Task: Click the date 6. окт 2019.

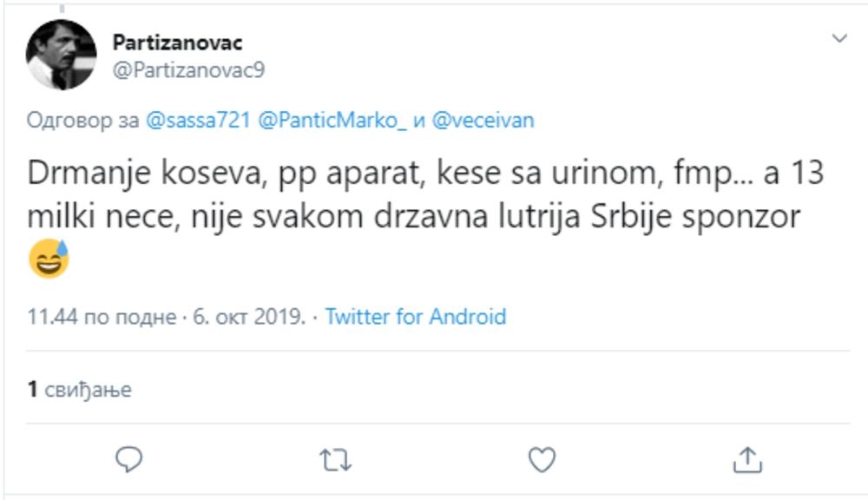Action: [248, 317]
